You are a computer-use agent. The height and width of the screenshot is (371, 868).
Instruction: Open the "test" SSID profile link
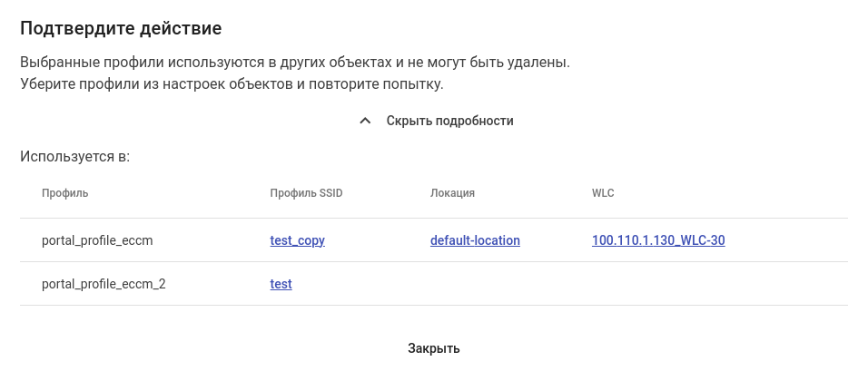[x=281, y=284]
